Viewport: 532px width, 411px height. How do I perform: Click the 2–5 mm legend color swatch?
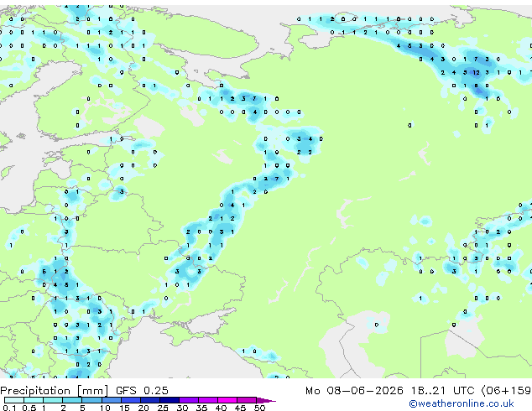pyautogui.click(x=72, y=400)
